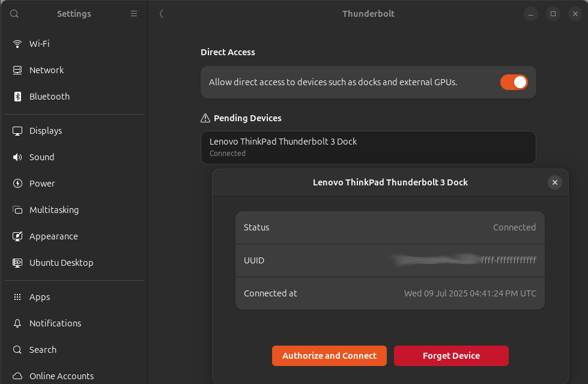Go back with the header back arrow
588x384 pixels.
(x=161, y=14)
